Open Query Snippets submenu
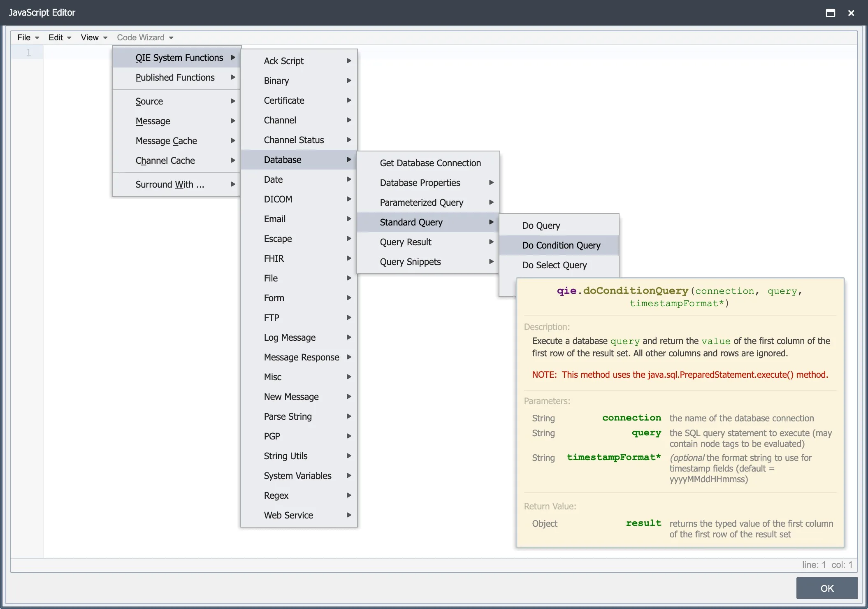This screenshot has height=609, width=868. click(428, 262)
